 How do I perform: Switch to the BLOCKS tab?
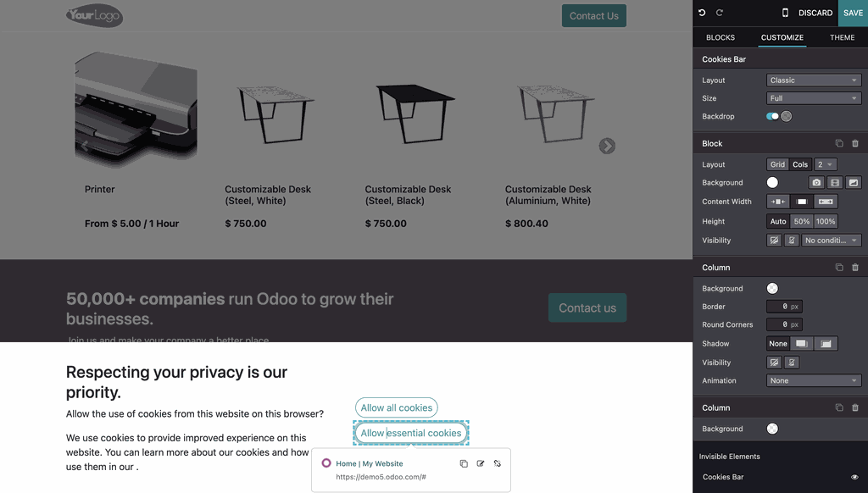[721, 37]
